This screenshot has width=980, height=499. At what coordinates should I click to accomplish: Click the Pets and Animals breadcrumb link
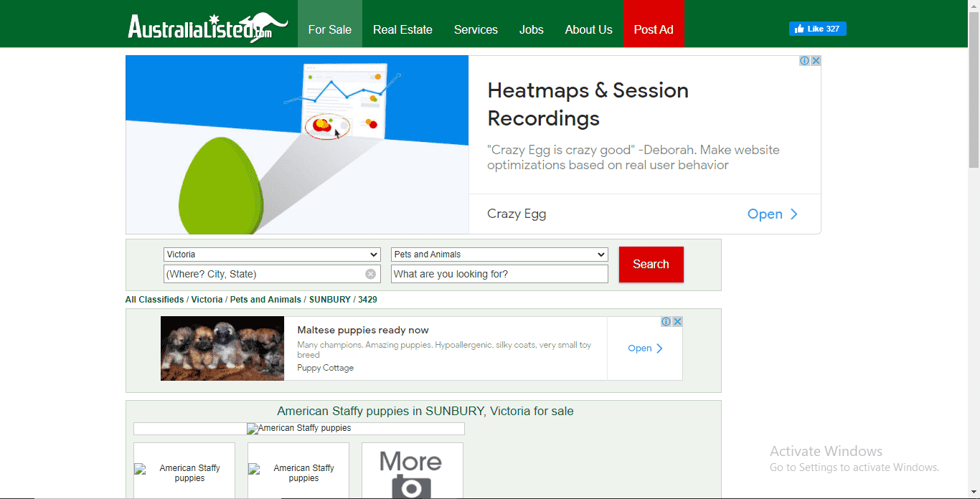click(265, 300)
